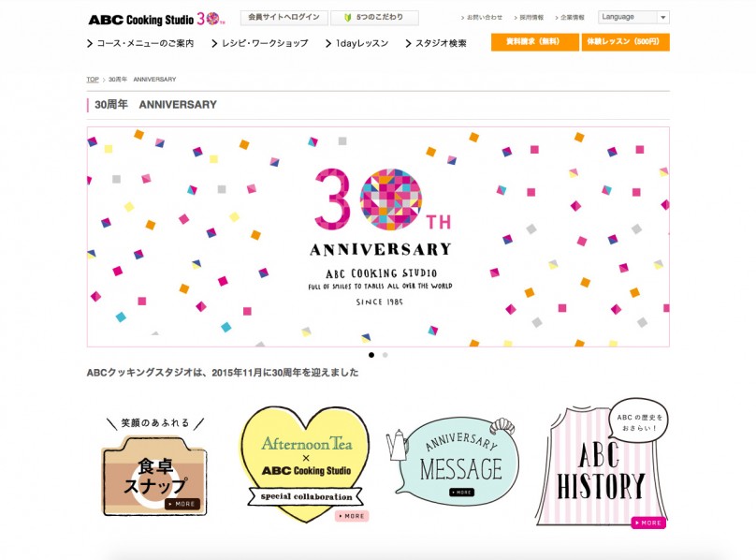Screen dimensions: 756x560
Task: Click the pink MORE tag on ABC History
Action: (648, 523)
